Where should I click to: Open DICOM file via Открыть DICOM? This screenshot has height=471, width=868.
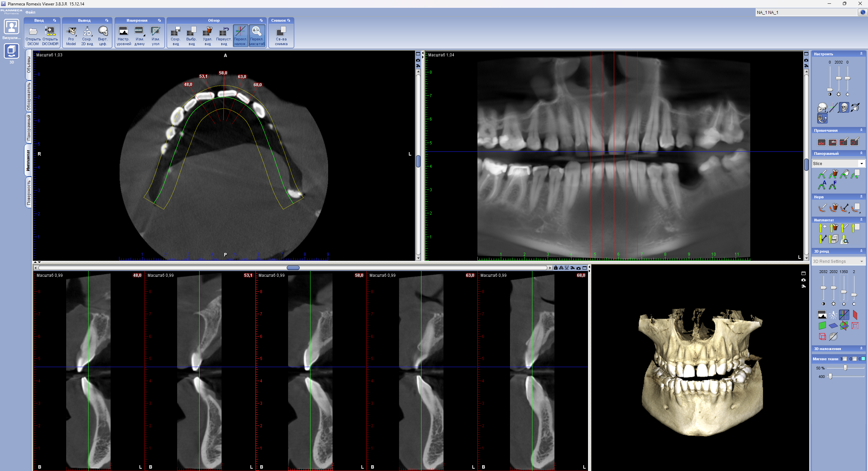[33, 36]
